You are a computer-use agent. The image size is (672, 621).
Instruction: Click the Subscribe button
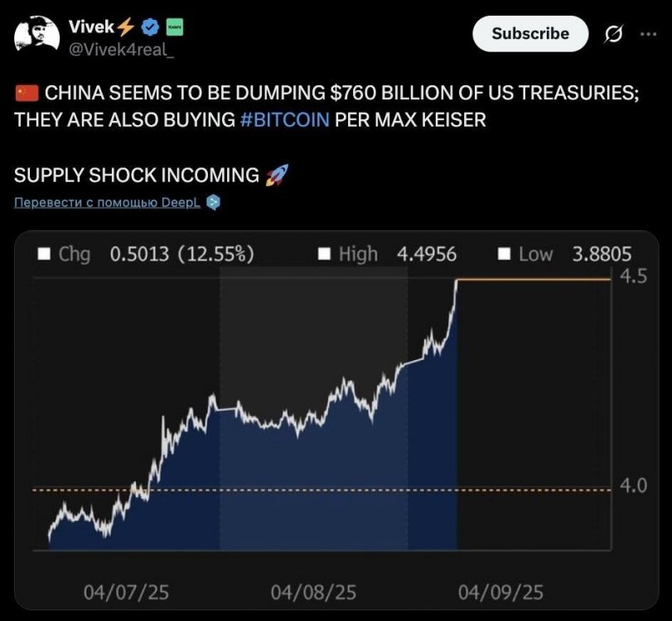530,34
